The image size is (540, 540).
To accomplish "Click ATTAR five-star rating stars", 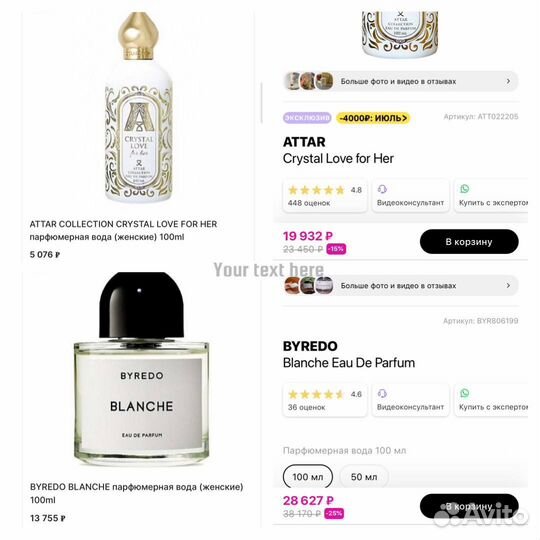I will (x=316, y=190).
